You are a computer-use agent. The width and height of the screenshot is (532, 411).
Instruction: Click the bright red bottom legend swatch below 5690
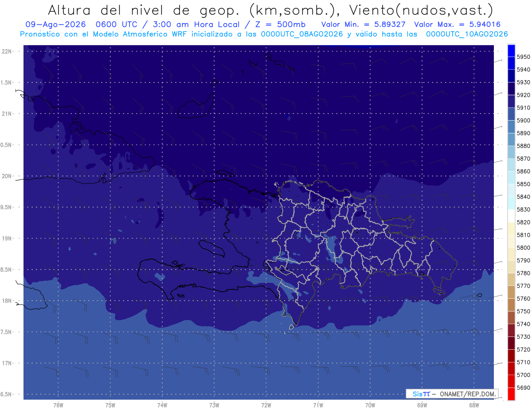(511, 394)
